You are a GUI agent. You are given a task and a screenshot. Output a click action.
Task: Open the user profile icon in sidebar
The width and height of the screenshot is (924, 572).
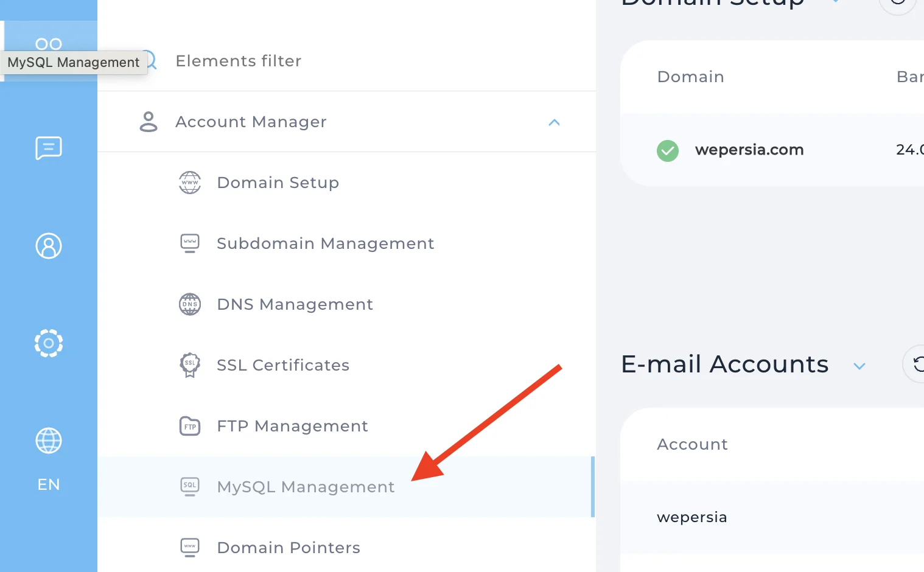[x=49, y=246]
